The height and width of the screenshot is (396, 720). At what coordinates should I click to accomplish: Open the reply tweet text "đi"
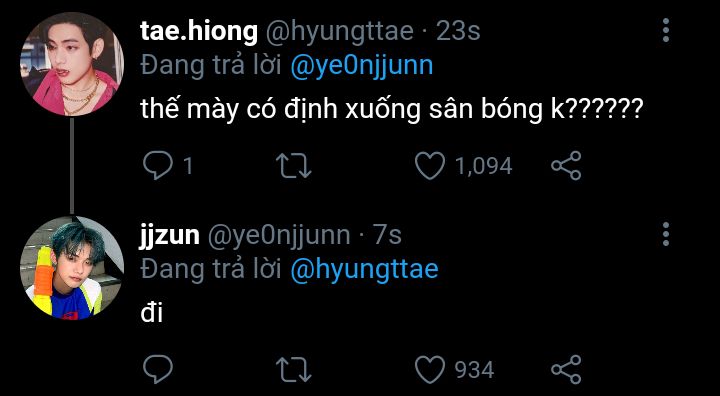pyautogui.click(x=152, y=314)
